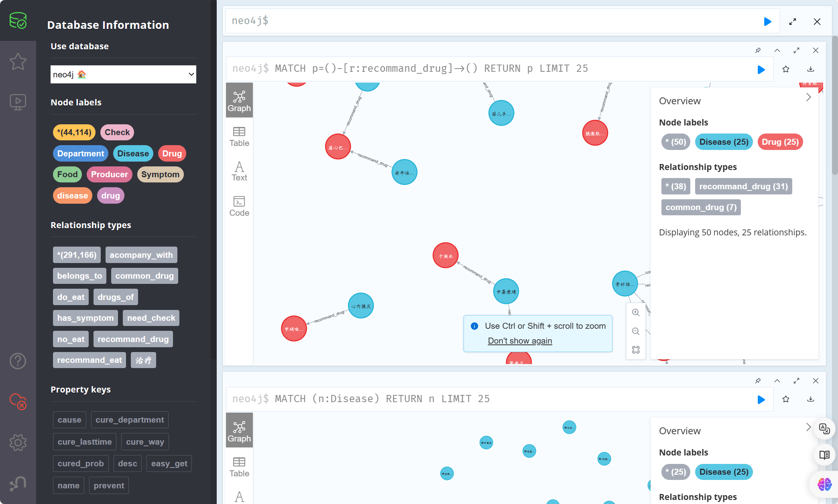Save the recommand_drug query as favorite

786,69
